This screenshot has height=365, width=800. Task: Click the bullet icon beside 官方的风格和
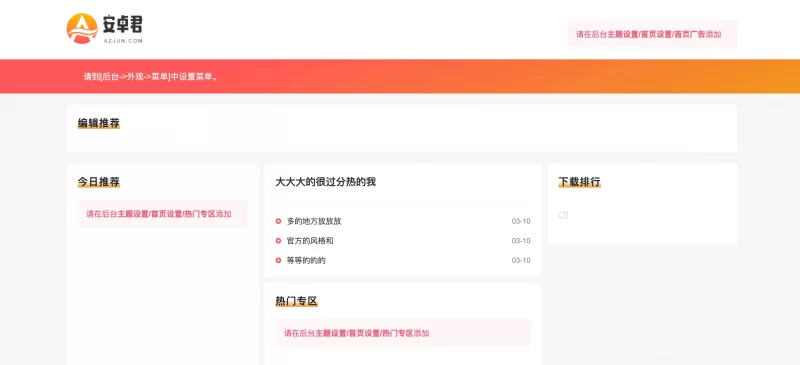click(x=278, y=240)
